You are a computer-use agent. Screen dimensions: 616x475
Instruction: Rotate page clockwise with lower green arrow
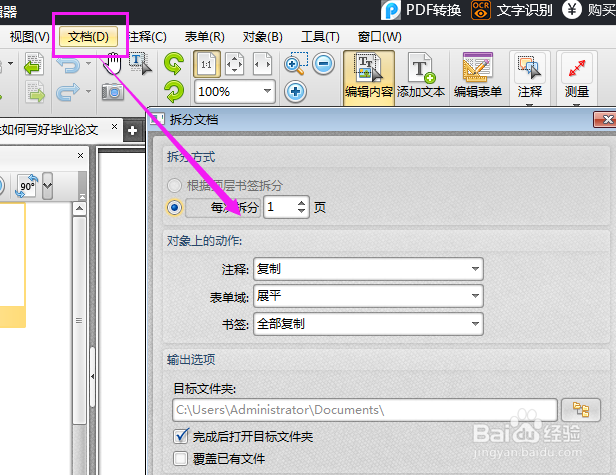[174, 92]
